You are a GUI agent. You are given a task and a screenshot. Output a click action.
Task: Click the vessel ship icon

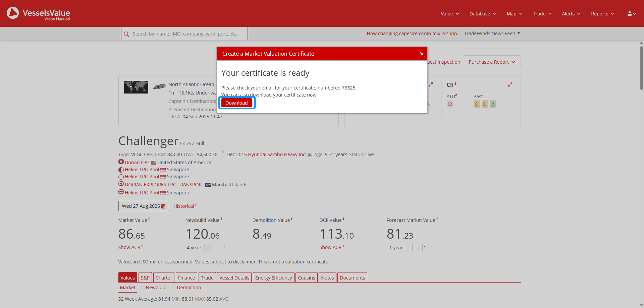point(159,86)
